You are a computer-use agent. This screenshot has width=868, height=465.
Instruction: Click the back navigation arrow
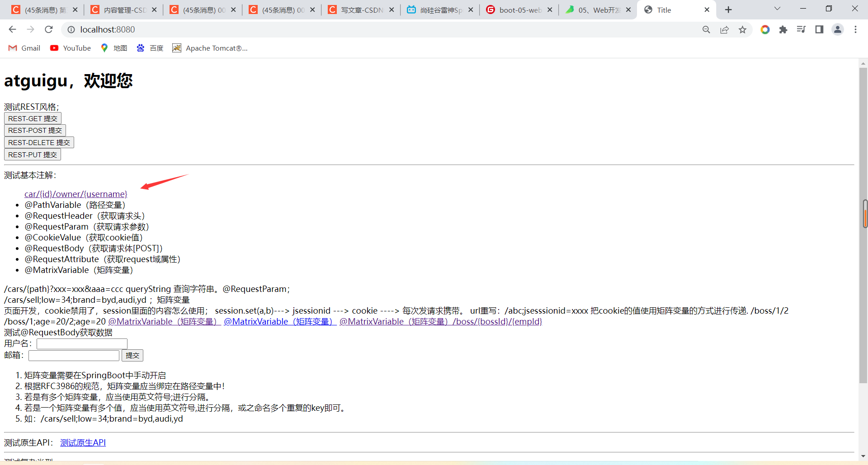click(12, 29)
